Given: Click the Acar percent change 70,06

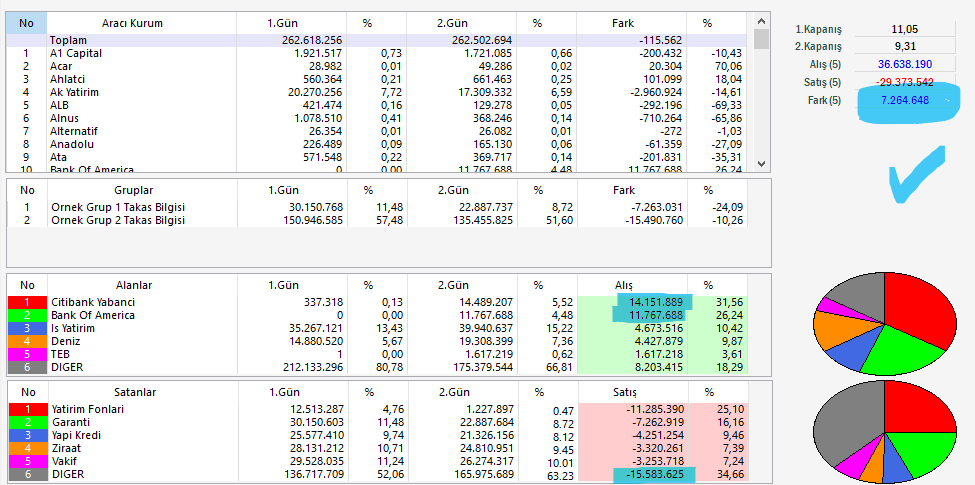Looking at the screenshot, I should 729,67.
